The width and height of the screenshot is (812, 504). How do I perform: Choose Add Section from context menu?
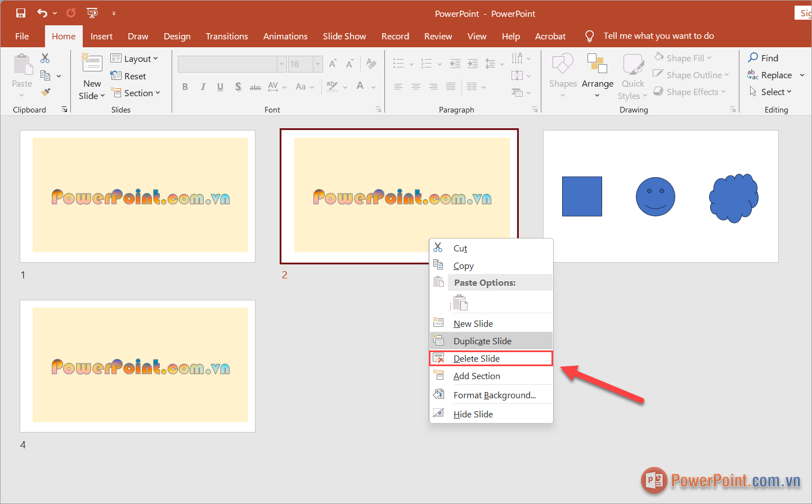(491, 376)
